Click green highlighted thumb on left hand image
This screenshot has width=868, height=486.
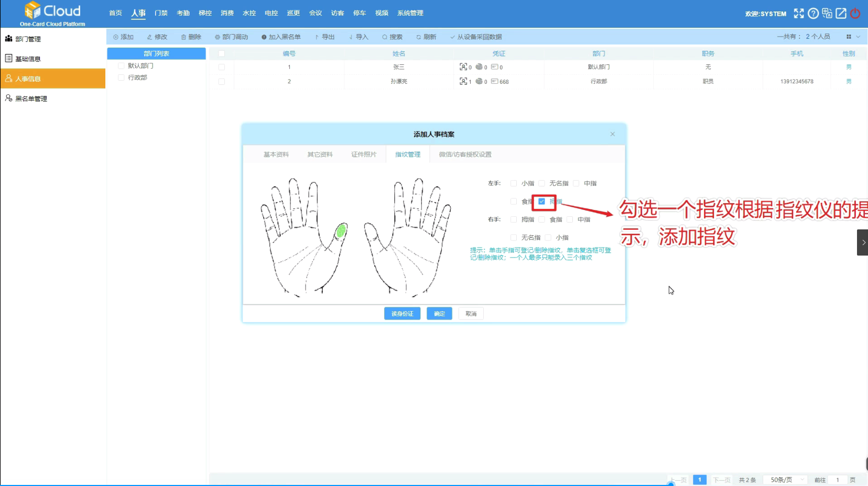pyautogui.click(x=341, y=231)
